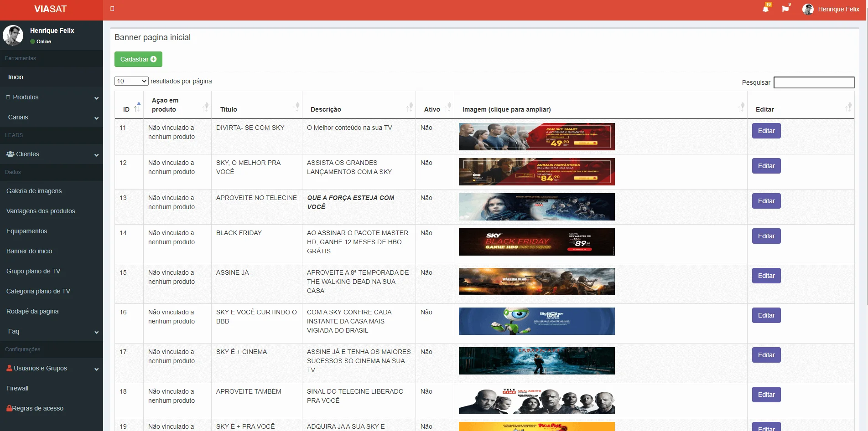The width and height of the screenshot is (868, 431).
Task: Enlarge the Telecine sinal aberto banner
Action: click(537, 400)
